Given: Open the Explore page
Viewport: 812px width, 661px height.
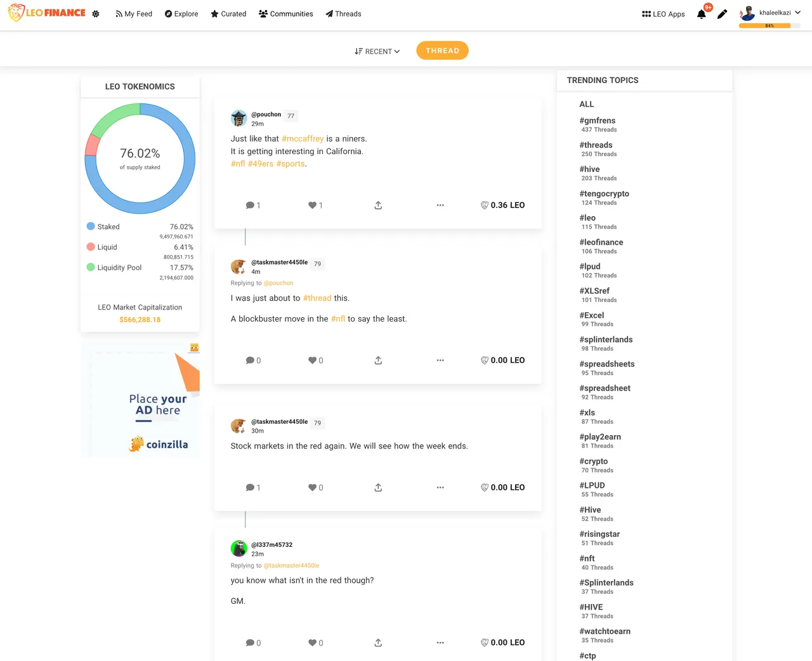Looking at the screenshot, I should [181, 14].
